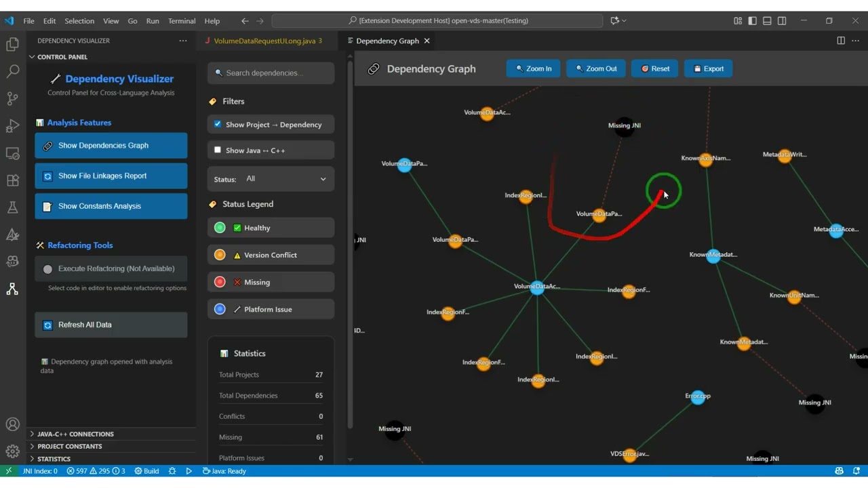Select the Error.cpp graph node
This screenshot has width=868, height=488.
point(698,398)
